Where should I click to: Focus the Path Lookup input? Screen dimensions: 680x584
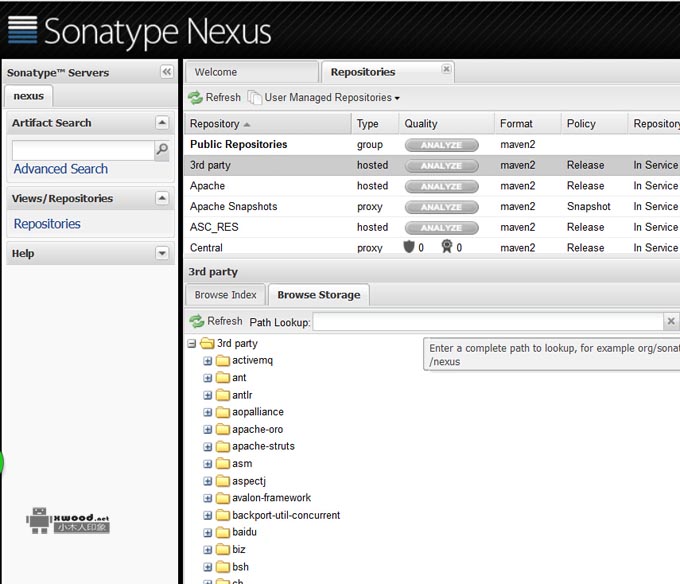tap(488, 322)
